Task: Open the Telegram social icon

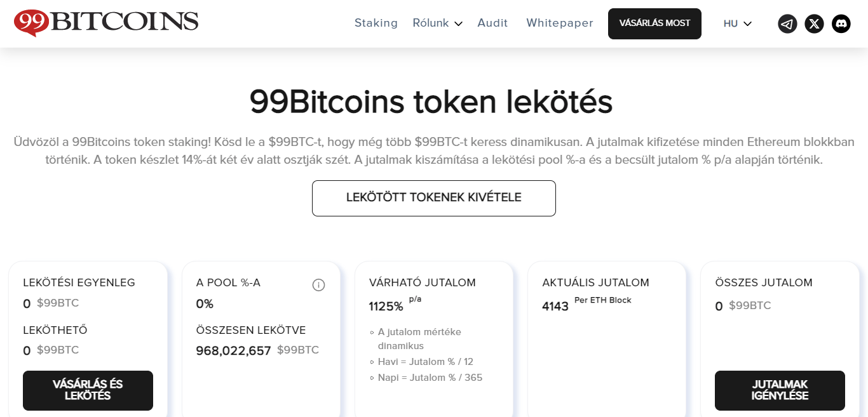Action: [787, 24]
